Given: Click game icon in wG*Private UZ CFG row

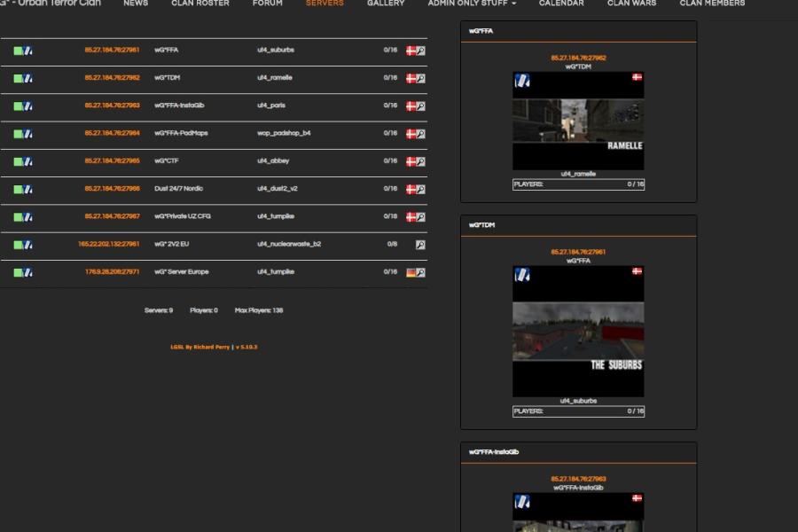Looking at the screenshot, I should (x=28, y=217).
